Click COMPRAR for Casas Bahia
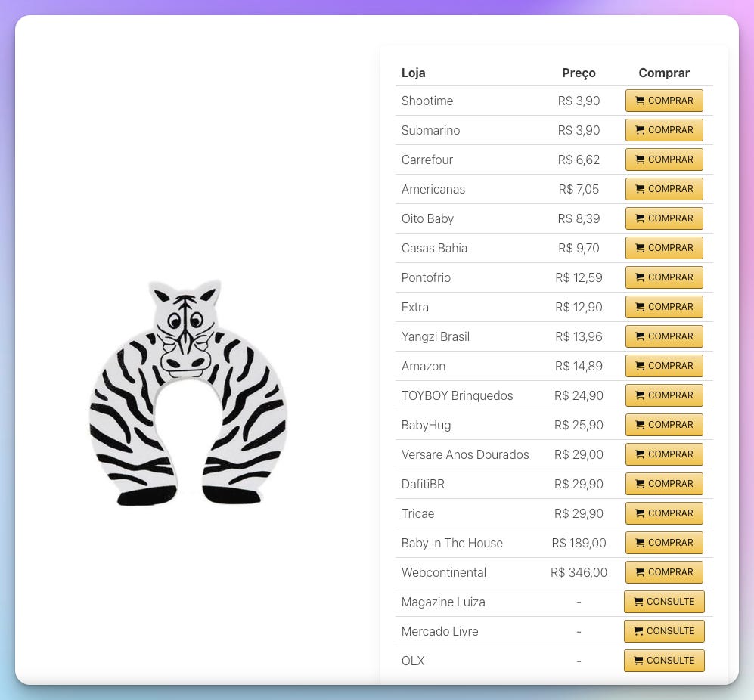Viewport: 754px width, 700px height. coord(664,248)
